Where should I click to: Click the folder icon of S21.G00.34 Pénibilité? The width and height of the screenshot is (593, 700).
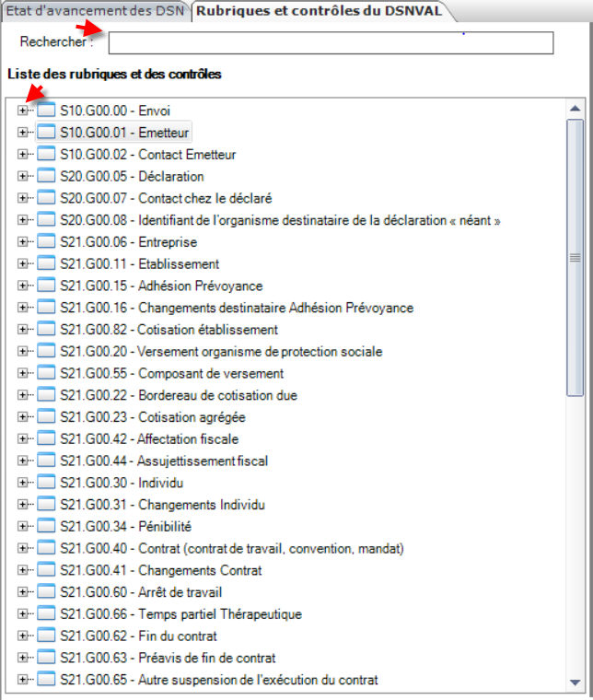[x=46, y=525]
